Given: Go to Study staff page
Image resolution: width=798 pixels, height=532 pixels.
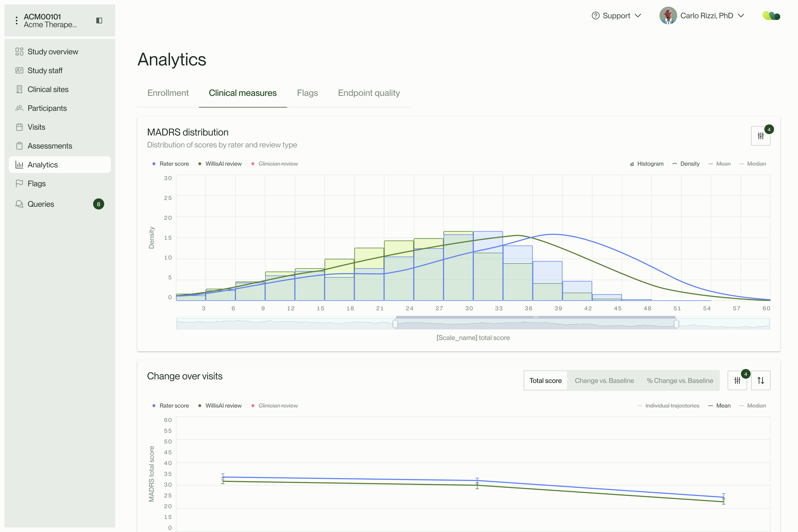Looking at the screenshot, I should tap(60, 70).
